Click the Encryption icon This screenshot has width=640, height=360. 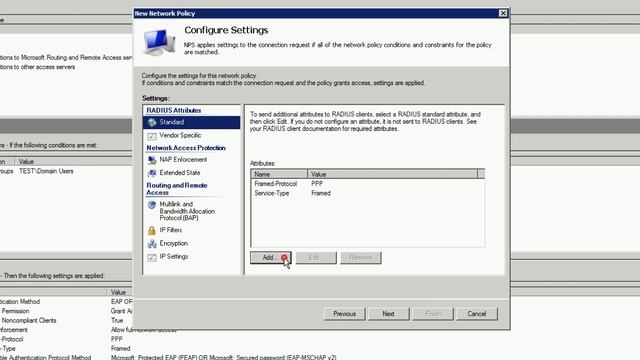click(x=152, y=244)
